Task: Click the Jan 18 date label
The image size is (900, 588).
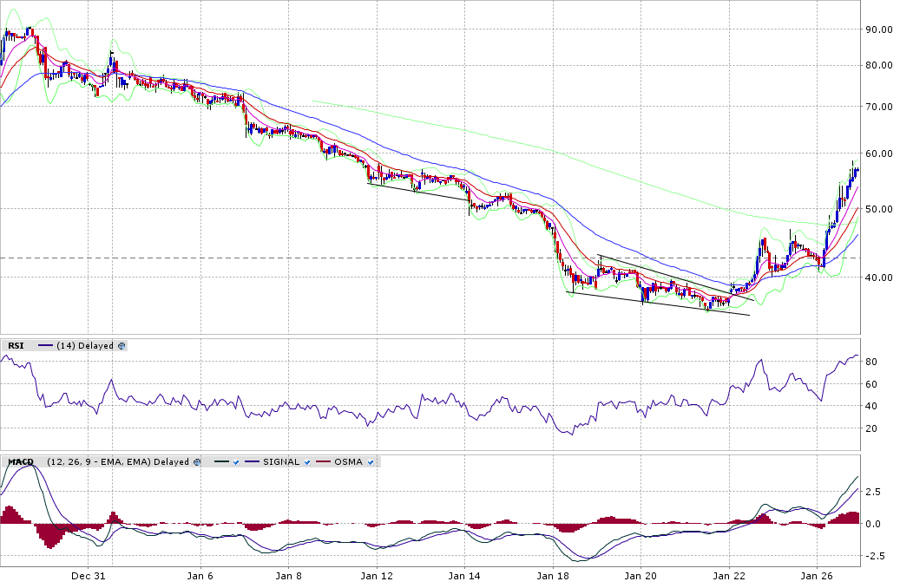Action: click(552, 576)
